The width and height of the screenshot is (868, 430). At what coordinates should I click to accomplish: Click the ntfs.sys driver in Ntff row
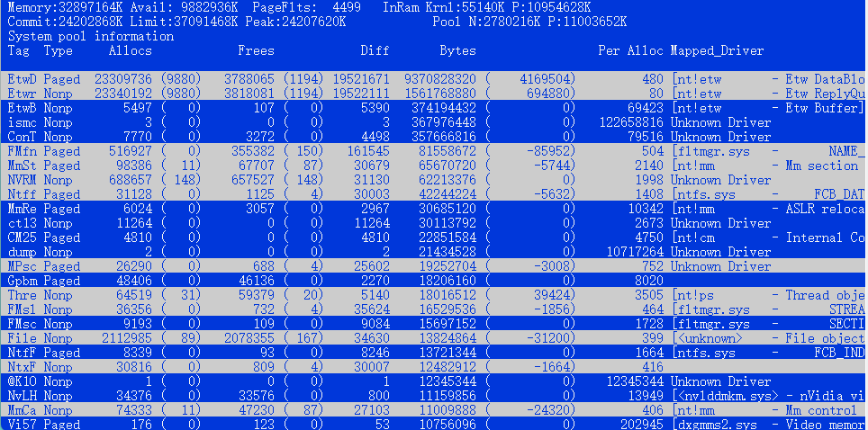[703, 194]
